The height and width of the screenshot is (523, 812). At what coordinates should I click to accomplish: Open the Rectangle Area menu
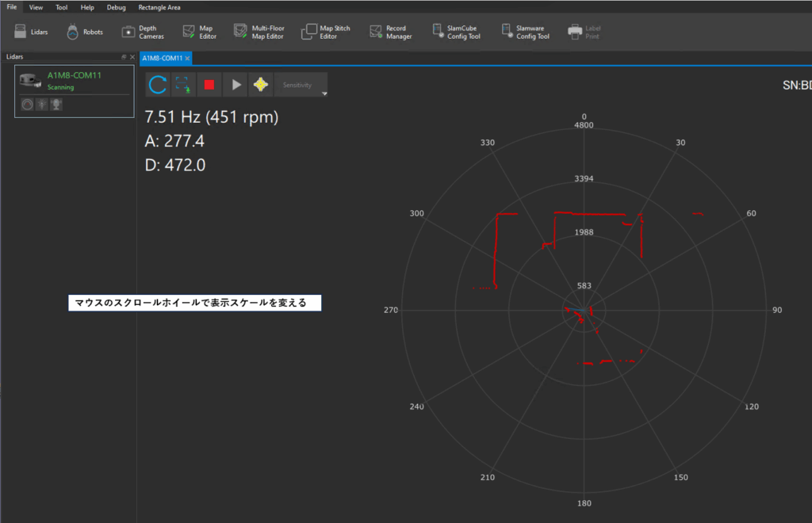point(159,7)
